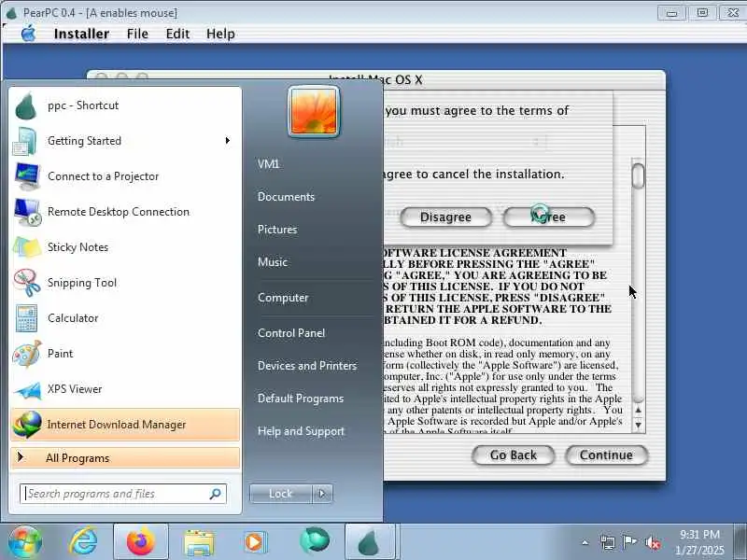Click the Agree button

point(549,217)
